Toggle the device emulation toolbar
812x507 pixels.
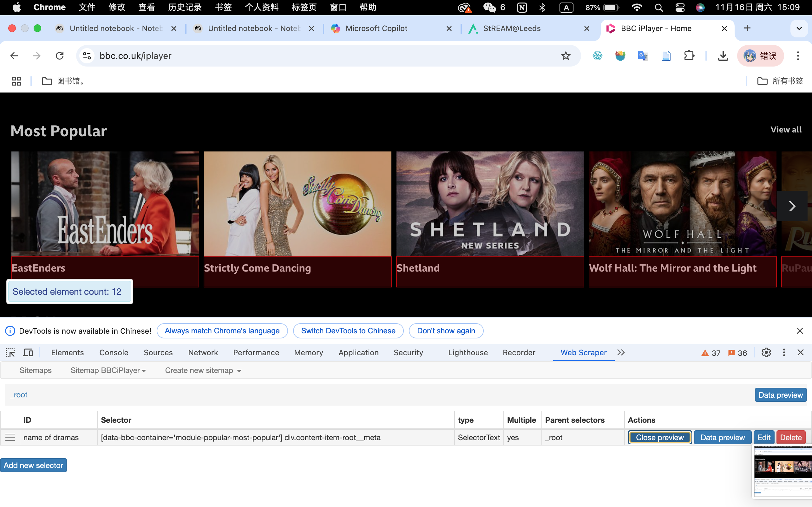click(x=28, y=352)
